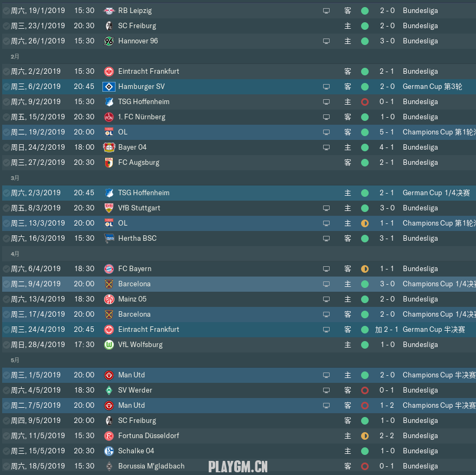Toggle the check circle for 18/5/2019 match
Viewport: 476px width, 475px height.
6,466
